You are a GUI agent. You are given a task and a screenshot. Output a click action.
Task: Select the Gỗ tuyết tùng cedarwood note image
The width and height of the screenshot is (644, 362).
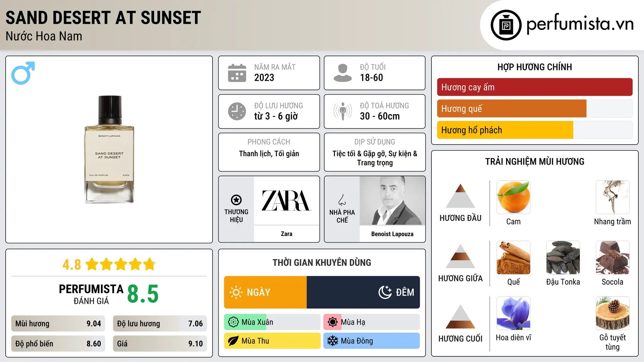tap(613, 313)
